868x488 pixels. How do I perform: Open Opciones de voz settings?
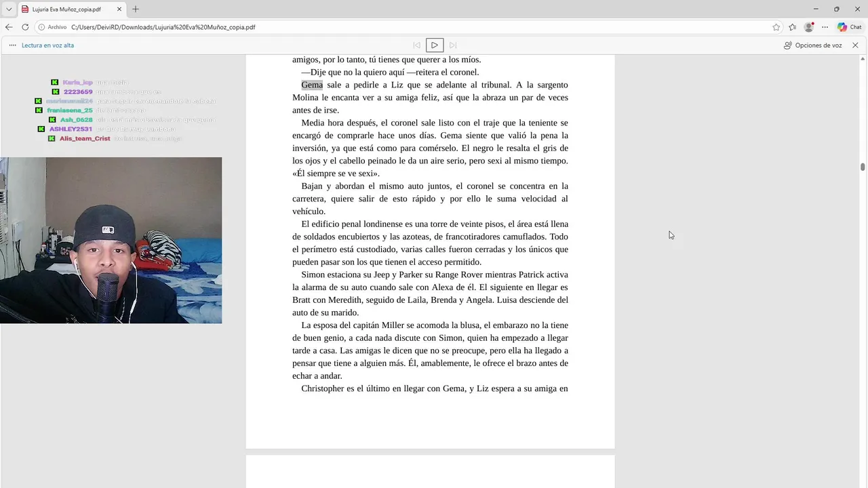[812, 45]
